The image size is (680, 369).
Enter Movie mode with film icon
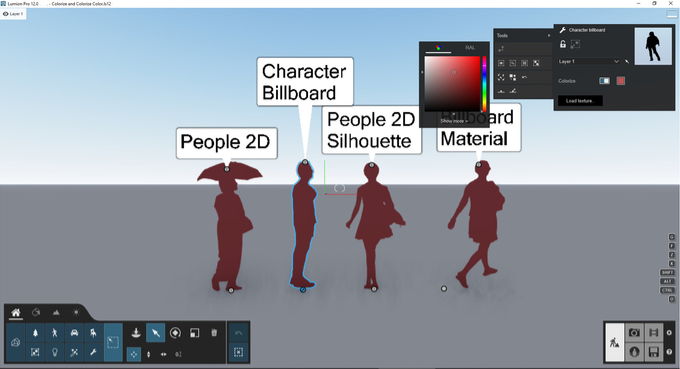[654, 333]
